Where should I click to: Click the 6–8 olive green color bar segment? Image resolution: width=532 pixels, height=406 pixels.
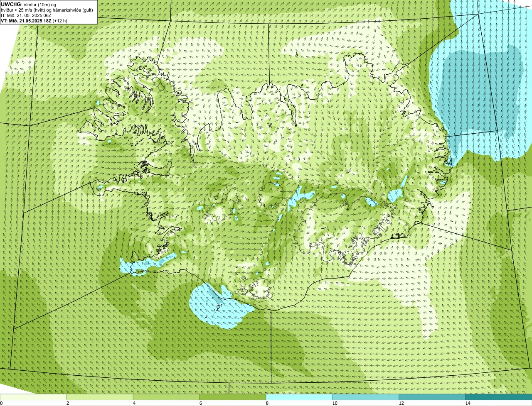coord(233,397)
